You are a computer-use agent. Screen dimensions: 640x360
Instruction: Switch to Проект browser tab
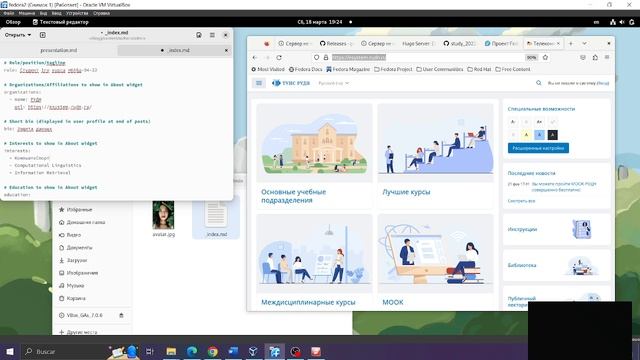pyautogui.click(x=501, y=43)
